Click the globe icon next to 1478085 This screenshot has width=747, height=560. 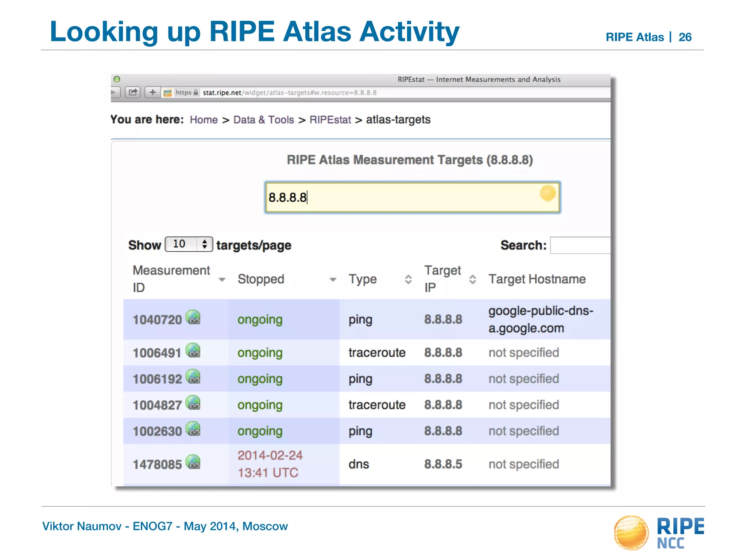click(193, 462)
